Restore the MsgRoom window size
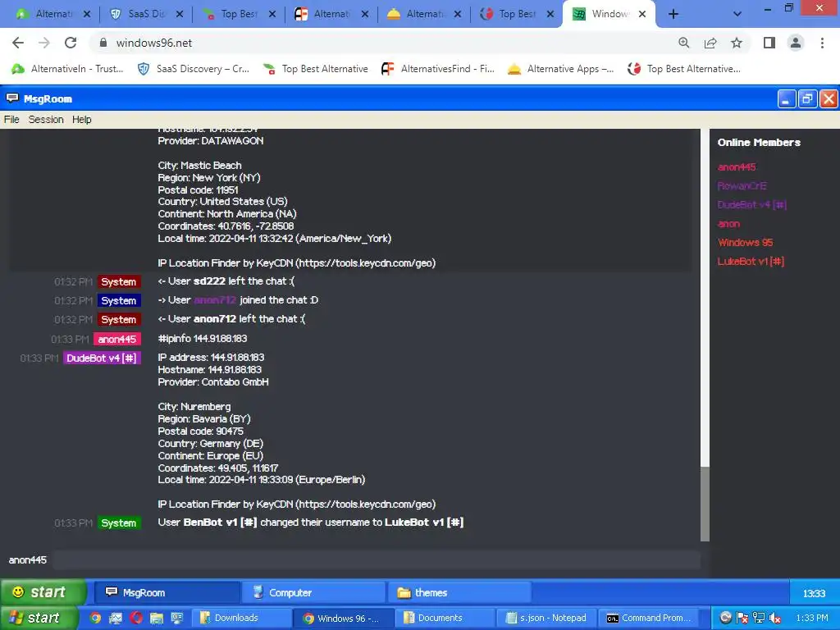The width and height of the screenshot is (840, 630). point(807,98)
